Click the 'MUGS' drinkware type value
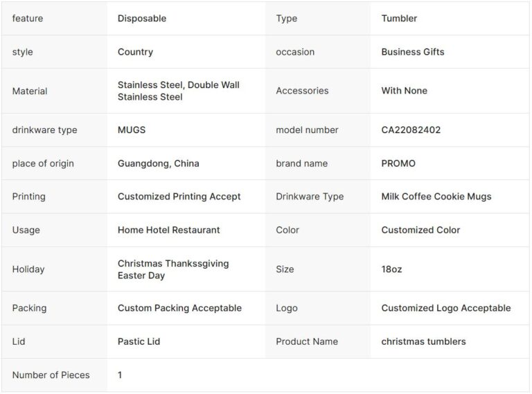The width and height of the screenshot is (532, 394). click(x=132, y=130)
